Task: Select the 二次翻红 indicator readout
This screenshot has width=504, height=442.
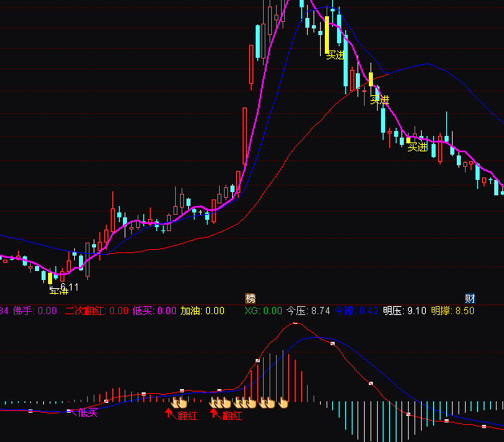Action: click(x=96, y=310)
